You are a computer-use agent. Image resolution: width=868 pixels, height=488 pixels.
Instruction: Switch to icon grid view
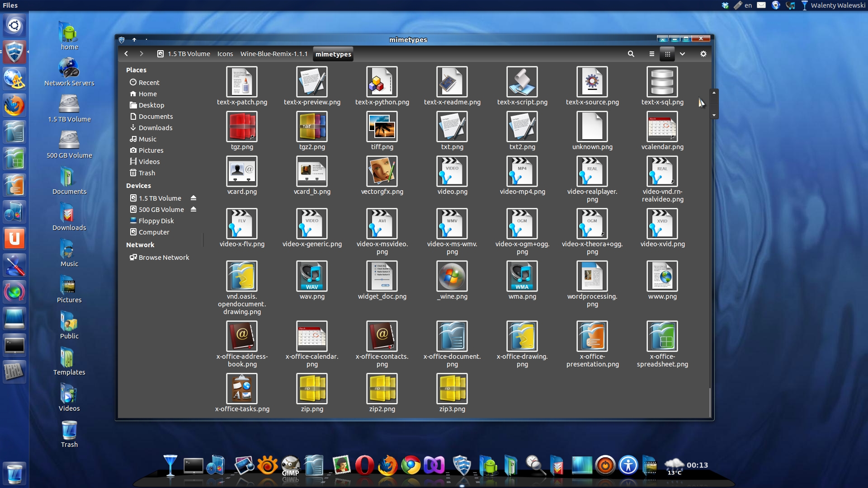pyautogui.click(x=667, y=54)
